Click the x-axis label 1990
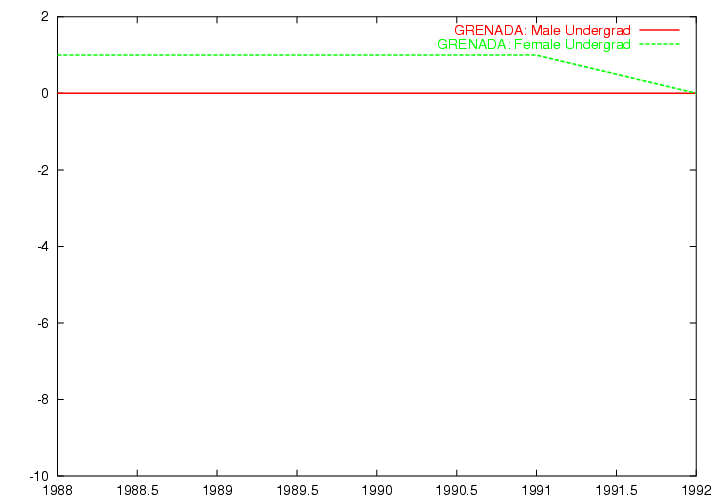The image size is (720, 504). (377, 491)
